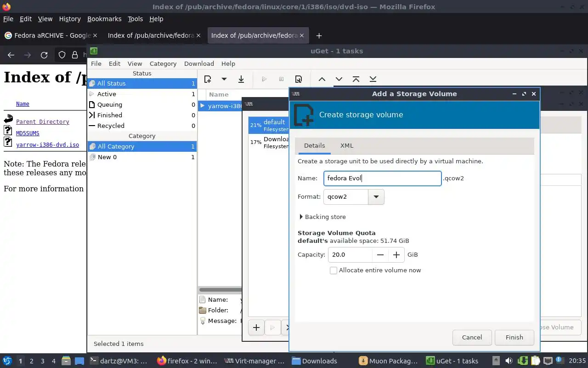The width and height of the screenshot is (588, 368).
Task: Open the MD5SUMS link
Action: pyautogui.click(x=28, y=133)
